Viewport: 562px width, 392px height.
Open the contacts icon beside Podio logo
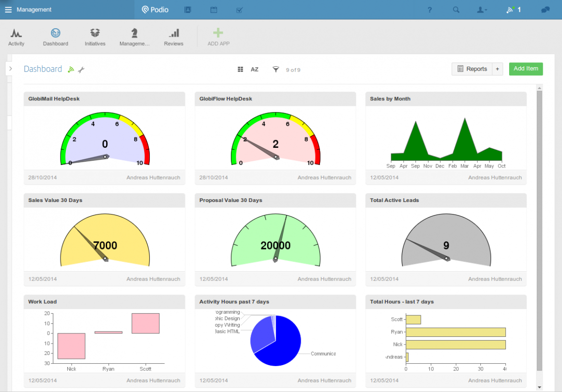coord(188,9)
